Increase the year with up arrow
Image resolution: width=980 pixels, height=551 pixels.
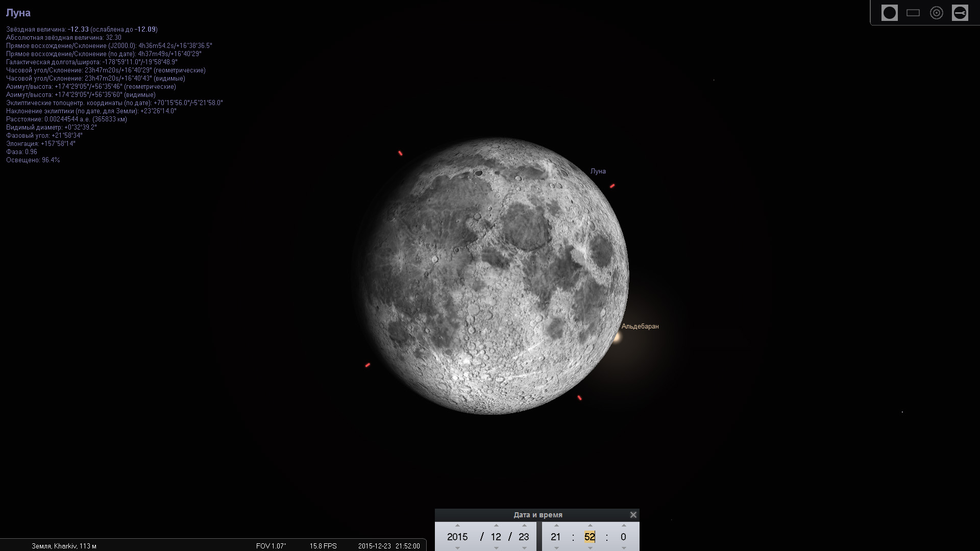point(457,525)
